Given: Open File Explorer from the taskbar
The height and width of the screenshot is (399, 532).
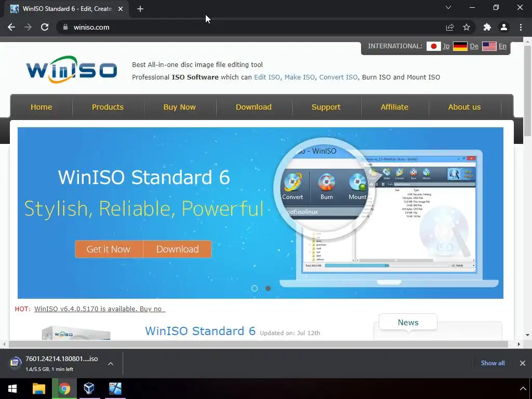Looking at the screenshot, I should point(38,389).
